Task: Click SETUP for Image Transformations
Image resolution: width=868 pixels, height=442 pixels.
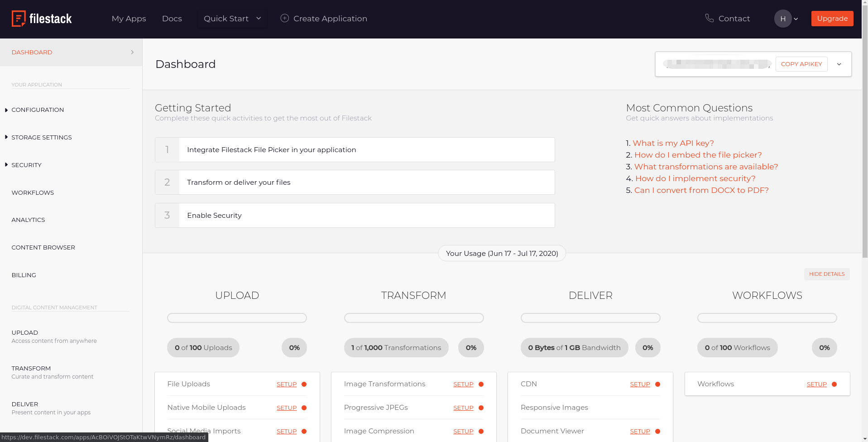Action: click(463, 384)
